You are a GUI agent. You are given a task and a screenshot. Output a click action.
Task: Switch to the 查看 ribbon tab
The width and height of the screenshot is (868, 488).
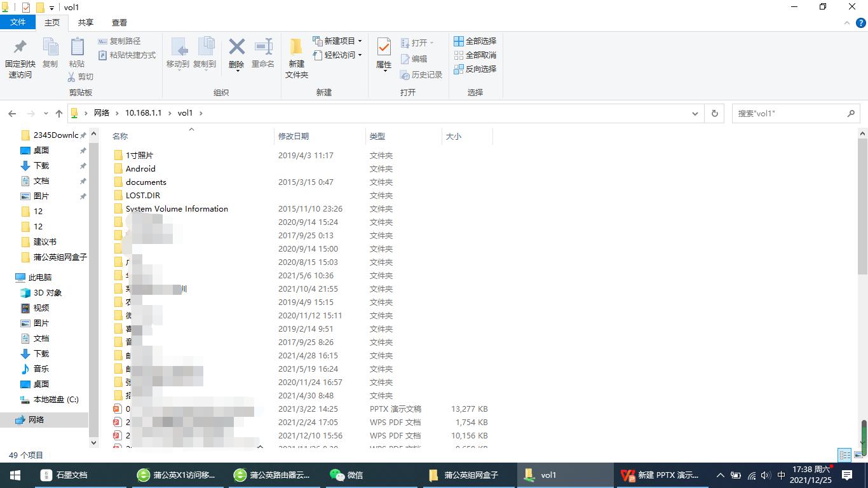pyautogui.click(x=119, y=22)
